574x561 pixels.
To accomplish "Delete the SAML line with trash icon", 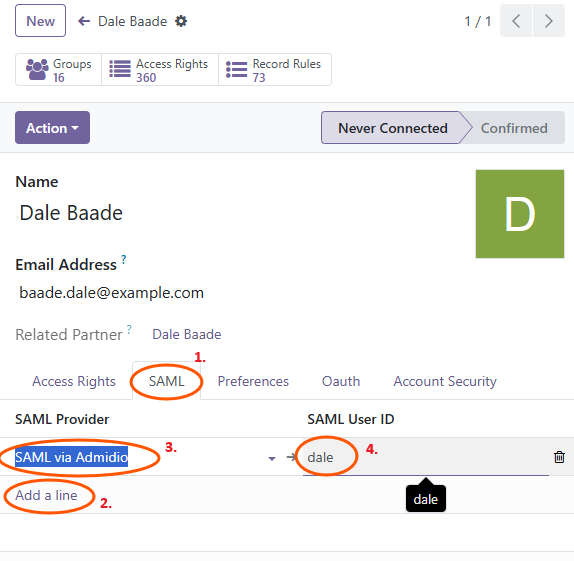I will tap(559, 457).
